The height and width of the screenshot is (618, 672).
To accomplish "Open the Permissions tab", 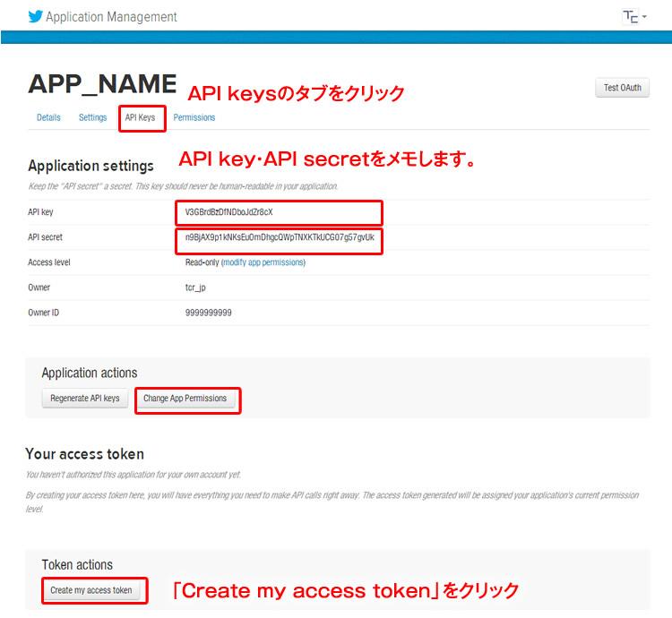I will pyautogui.click(x=194, y=117).
